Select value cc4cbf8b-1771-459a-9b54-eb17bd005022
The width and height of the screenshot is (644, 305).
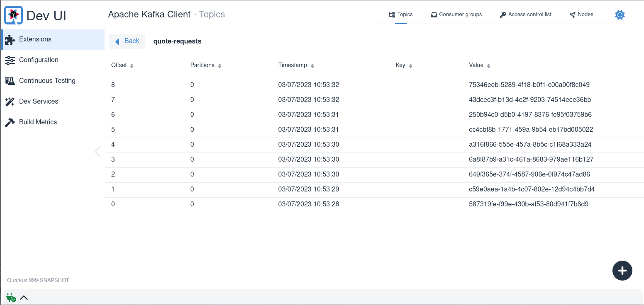(x=531, y=130)
